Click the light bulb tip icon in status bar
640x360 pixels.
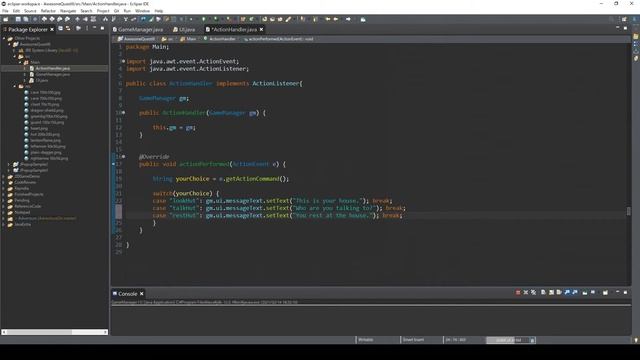(636, 340)
